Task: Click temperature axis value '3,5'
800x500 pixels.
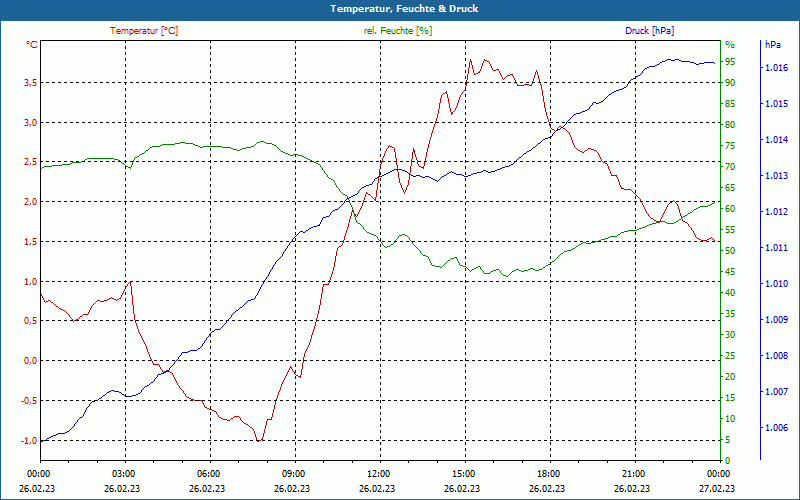Action: pyautogui.click(x=31, y=83)
